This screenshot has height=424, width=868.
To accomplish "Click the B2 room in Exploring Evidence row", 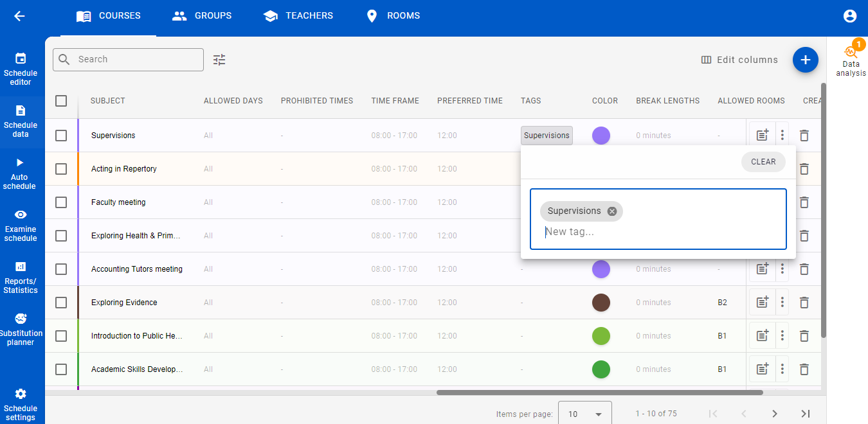I will click(723, 303).
